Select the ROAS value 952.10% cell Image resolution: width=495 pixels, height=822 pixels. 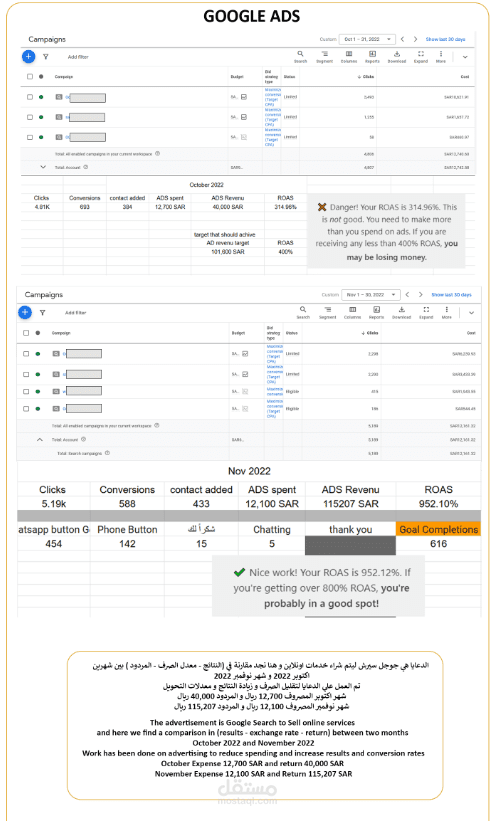coord(438,504)
